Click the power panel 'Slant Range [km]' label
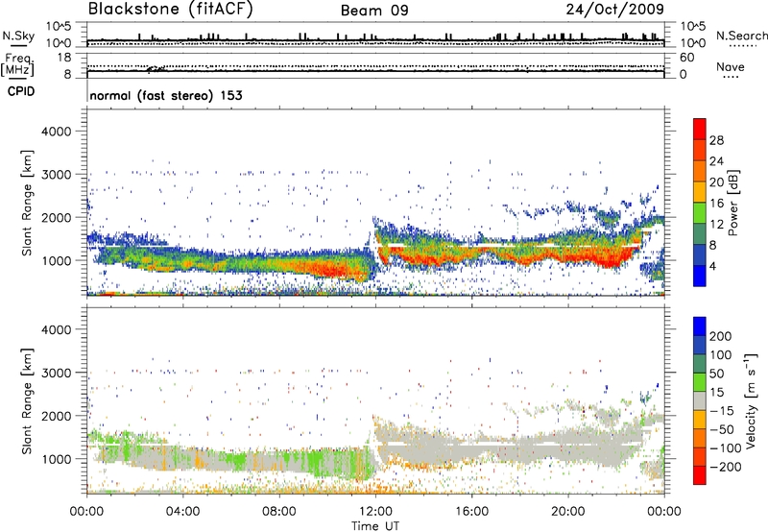The height and width of the screenshot is (532, 768). (27, 203)
